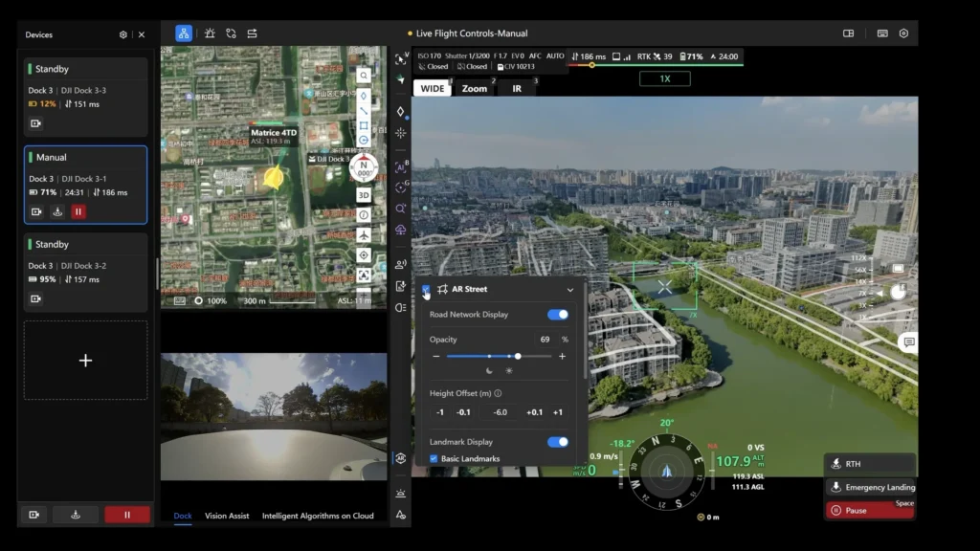Open the Vision Assist tab
This screenshot has height=551, width=980.
[227, 516]
